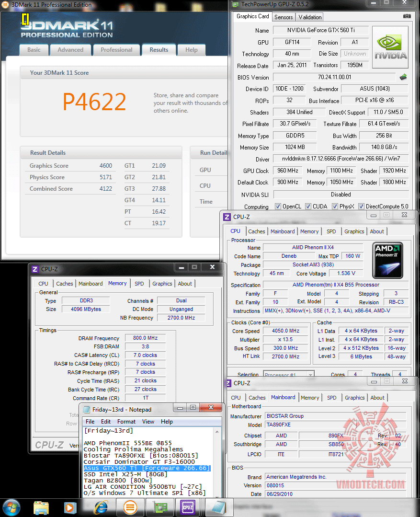420x517 pixels.
Task: Click motherboard Model field TA890FXE
Action: click(x=336, y=425)
